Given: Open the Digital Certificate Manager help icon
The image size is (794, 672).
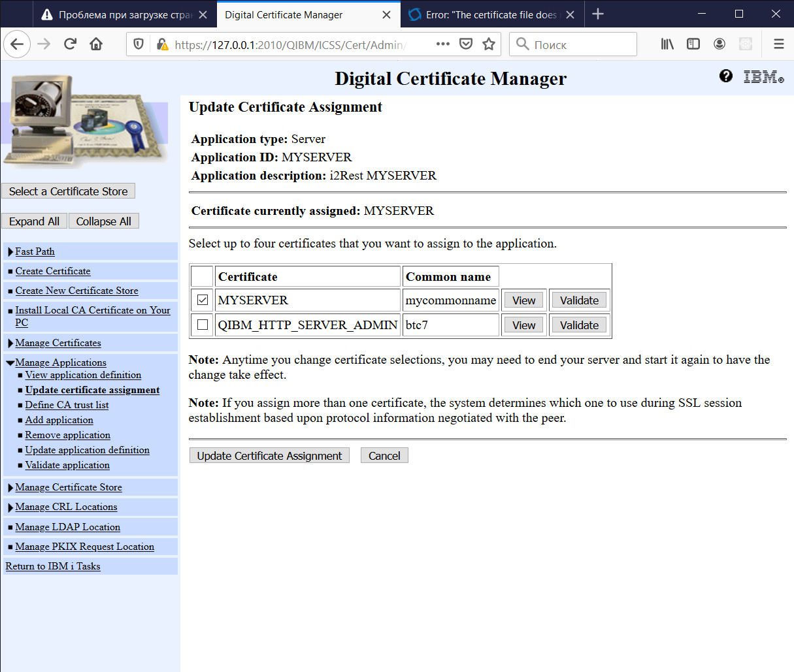Looking at the screenshot, I should (726, 76).
